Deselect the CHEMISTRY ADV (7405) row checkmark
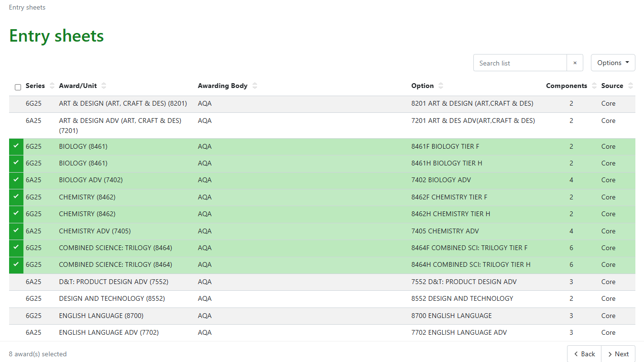 coord(16,231)
